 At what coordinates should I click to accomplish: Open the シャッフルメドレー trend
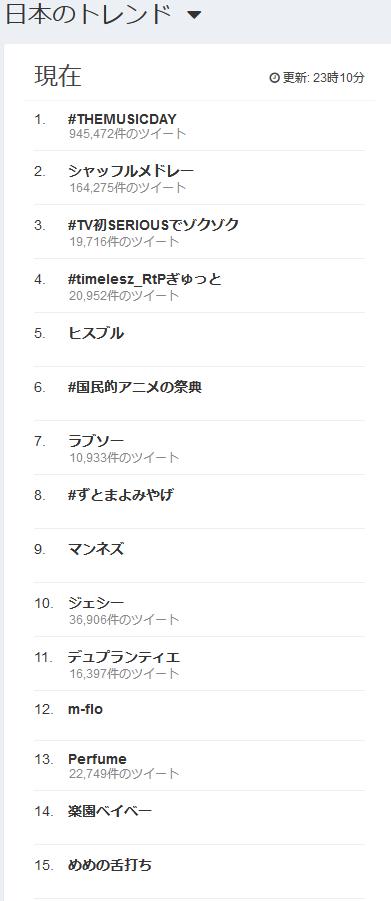131,171
